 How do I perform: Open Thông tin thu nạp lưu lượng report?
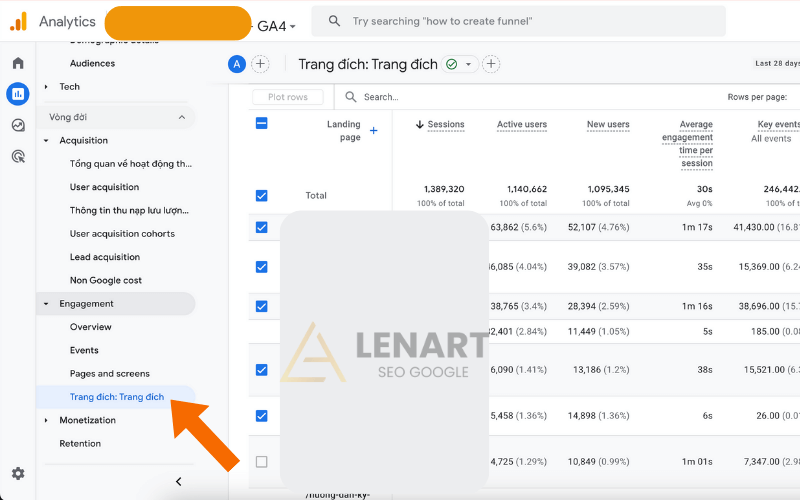(x=129, y=210)
